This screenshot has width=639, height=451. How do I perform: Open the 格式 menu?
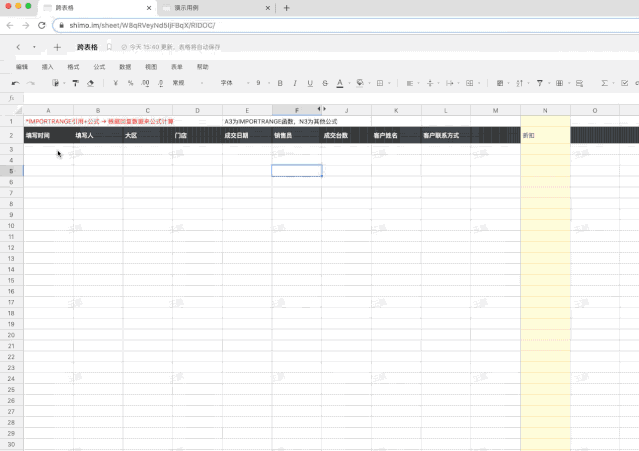tap(73, 67)
